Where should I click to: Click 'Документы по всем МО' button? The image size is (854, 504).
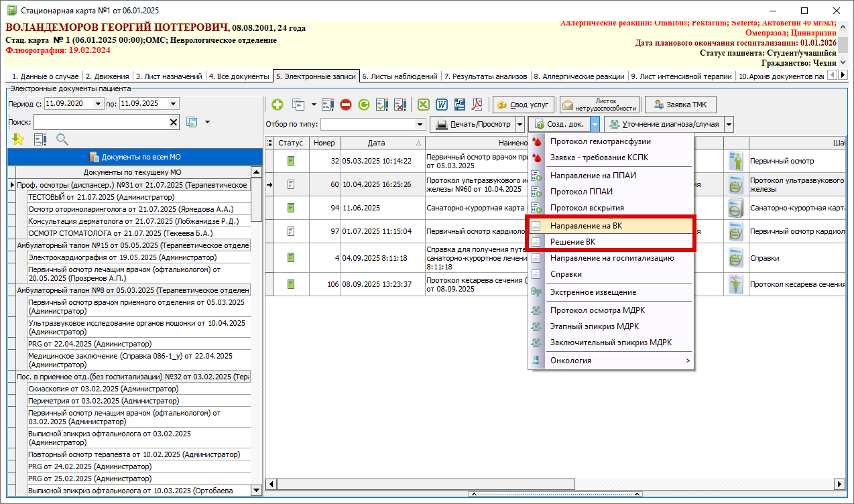coord(134,157)
